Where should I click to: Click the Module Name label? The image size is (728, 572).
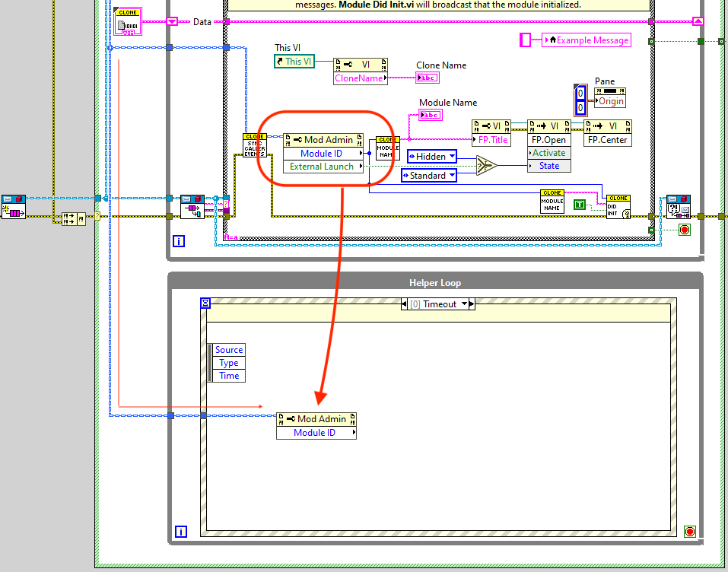point(448,103)
